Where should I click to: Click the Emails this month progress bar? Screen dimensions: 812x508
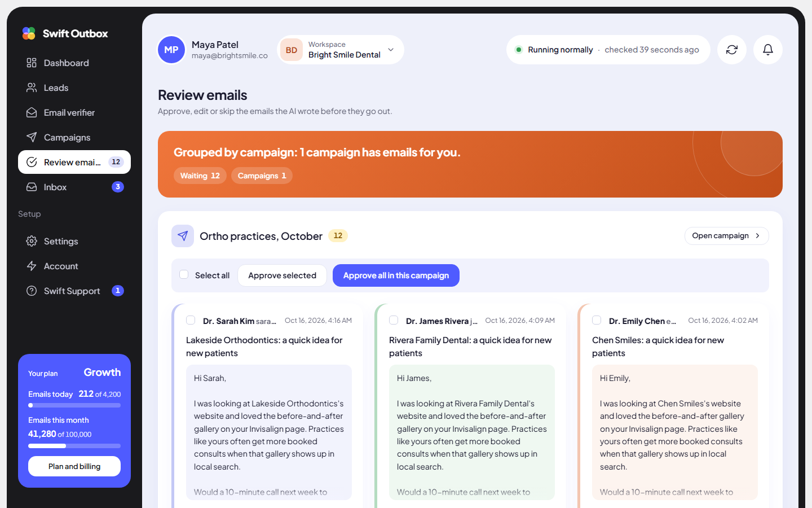pyautogui.click(x=74, y=446)
